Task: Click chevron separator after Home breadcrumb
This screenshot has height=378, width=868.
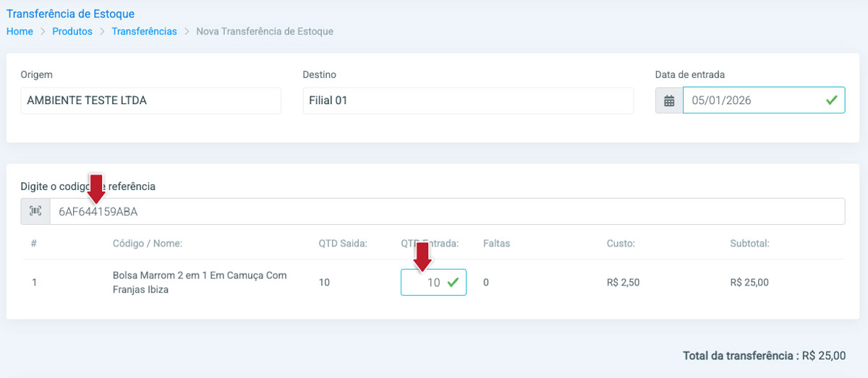Action: tap(43, 32)
